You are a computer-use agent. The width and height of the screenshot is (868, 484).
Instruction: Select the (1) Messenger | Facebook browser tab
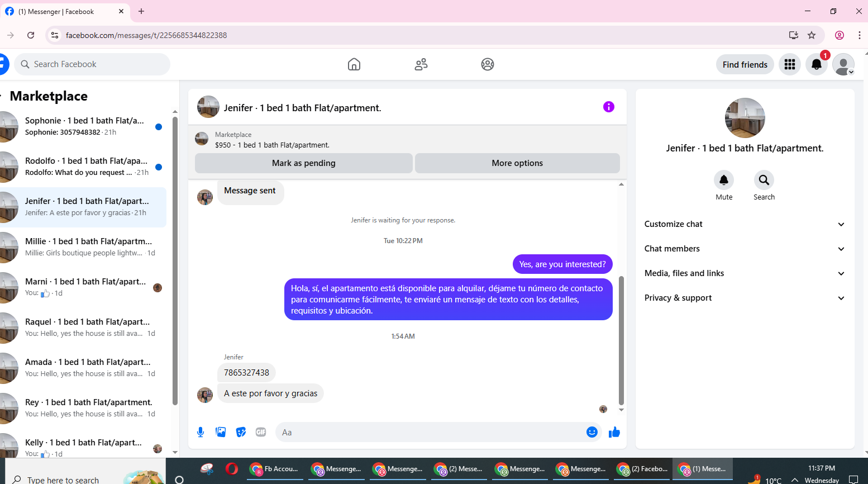tap(65, 12)
